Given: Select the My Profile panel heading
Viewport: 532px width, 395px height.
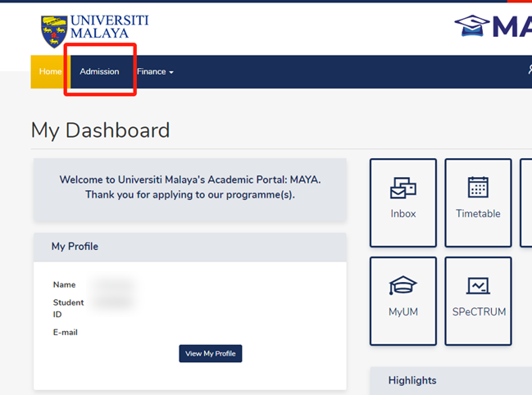Looking at the screenshot, I should tap(75, 247).
